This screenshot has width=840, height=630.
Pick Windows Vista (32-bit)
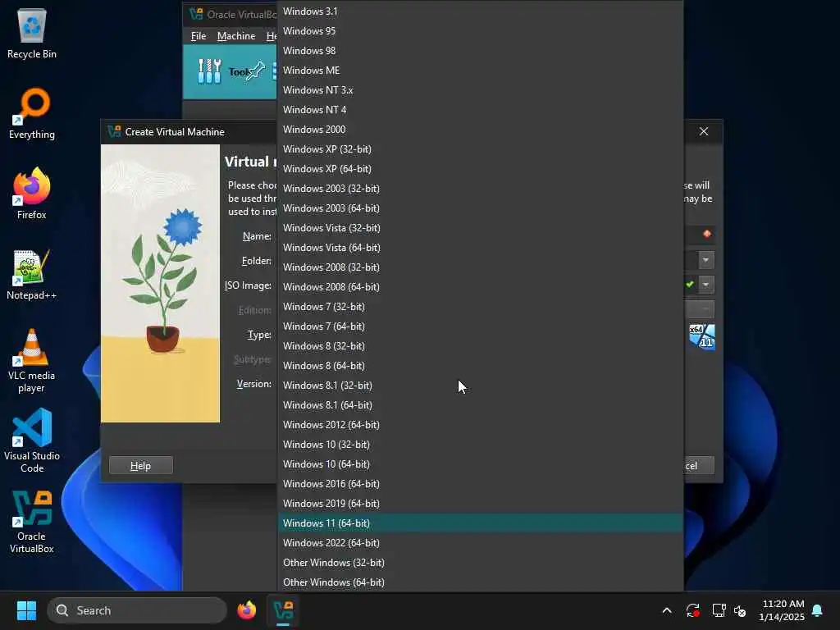tap(481, 228)
